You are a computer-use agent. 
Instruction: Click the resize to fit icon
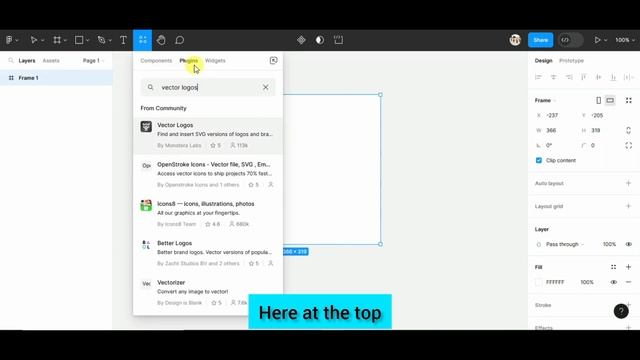pyautogui.click(x=629, y=100)
